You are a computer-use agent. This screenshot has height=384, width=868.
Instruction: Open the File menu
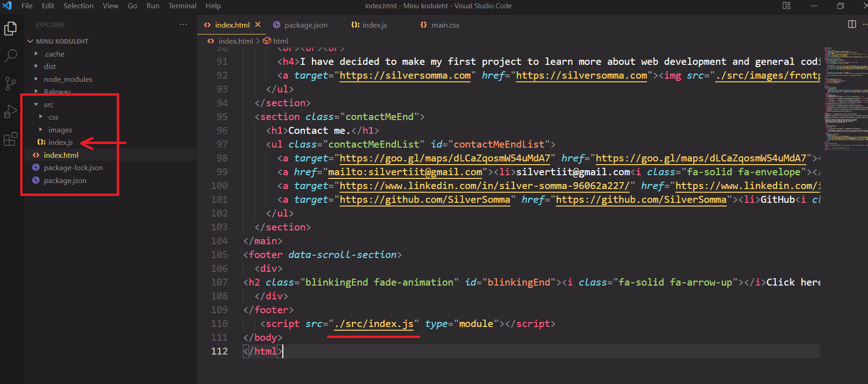pyautogui.click(x=27, y=6)
